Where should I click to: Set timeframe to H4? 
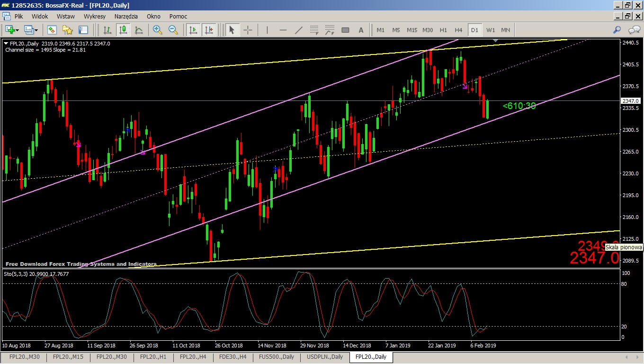(458, 30)
